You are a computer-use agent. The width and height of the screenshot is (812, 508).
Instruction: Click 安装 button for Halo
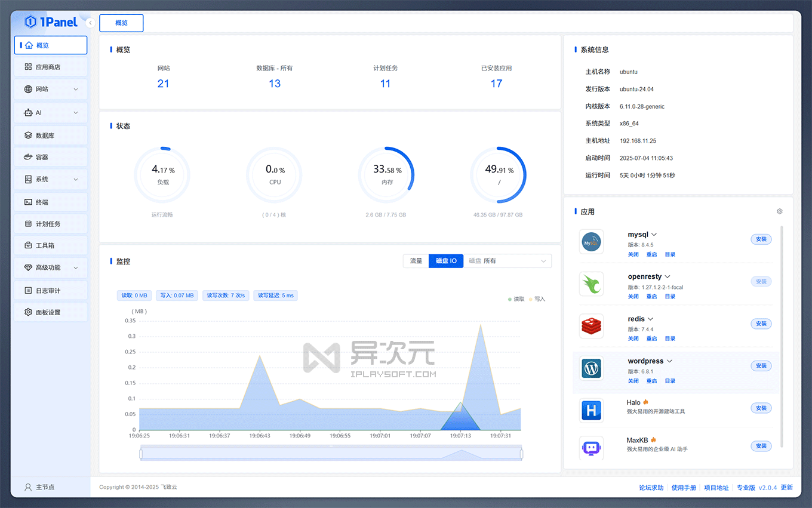761,408
